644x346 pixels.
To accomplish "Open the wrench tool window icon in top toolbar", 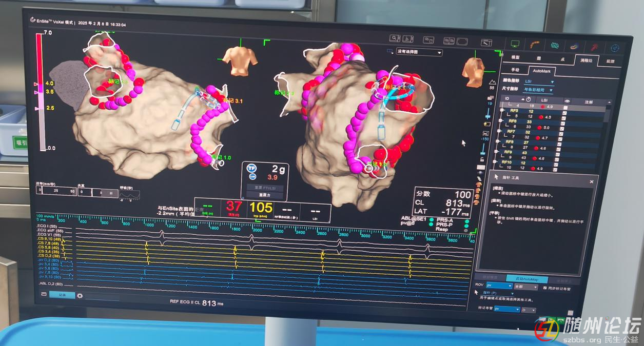I will point(486,43).
